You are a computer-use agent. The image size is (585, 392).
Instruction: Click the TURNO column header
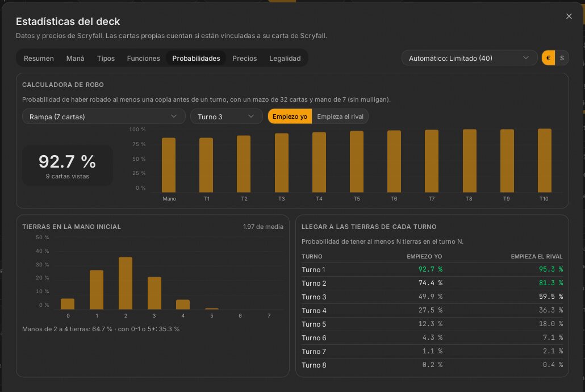click(x=312, y=256)
